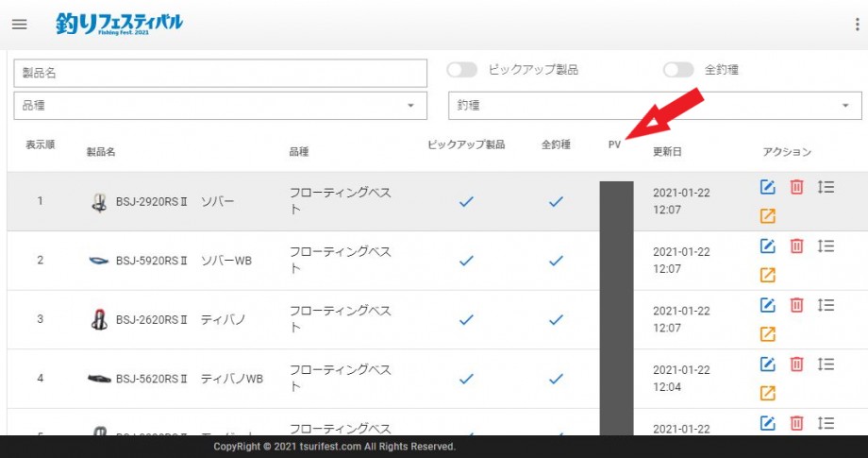
Task: Delete product BSJ-2620RSⅡ ティバノ
Action: coord(796,305)
